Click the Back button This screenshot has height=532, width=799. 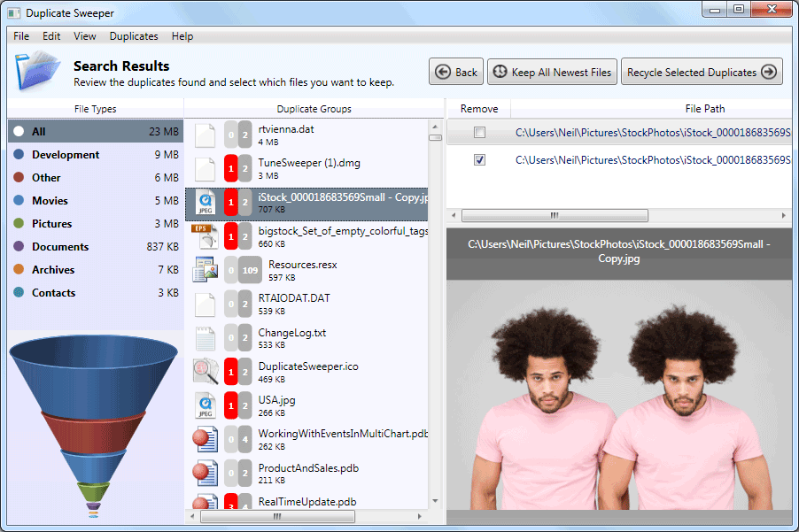pyautogui.click(x=455, y=72)
